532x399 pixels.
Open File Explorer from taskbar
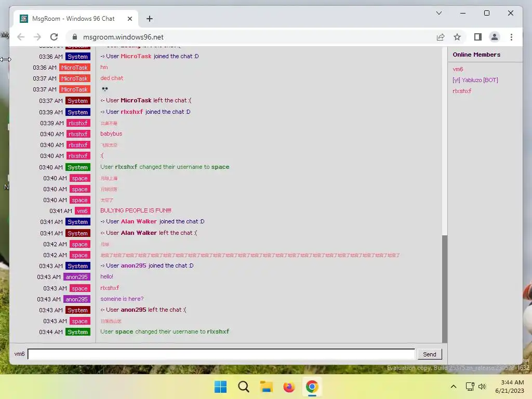click(267, 387)
